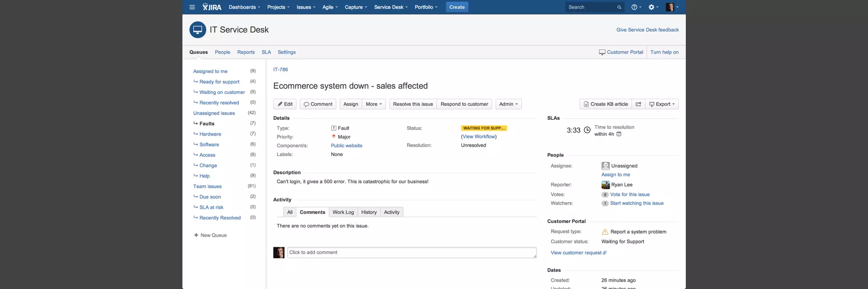Screen dimensions: 868x289
Task: Expand the More dropdown
Action: click(x=374, y=104)
